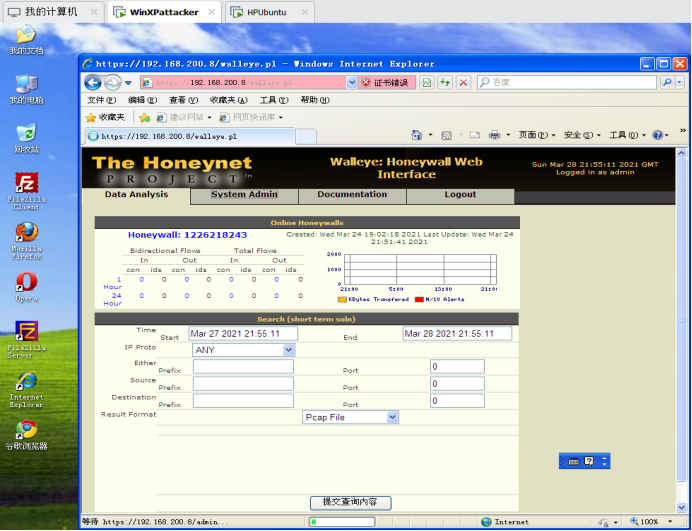Open the 工具 command bar dropdown
This screenshot has height=531, width=692.
[628, 135]
